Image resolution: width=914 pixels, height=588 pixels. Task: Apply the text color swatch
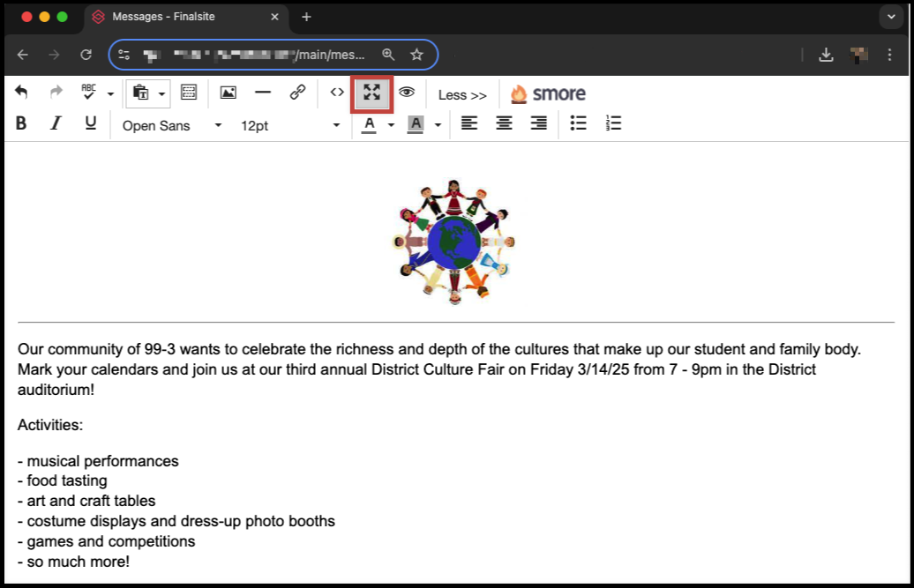pos(369,125)
